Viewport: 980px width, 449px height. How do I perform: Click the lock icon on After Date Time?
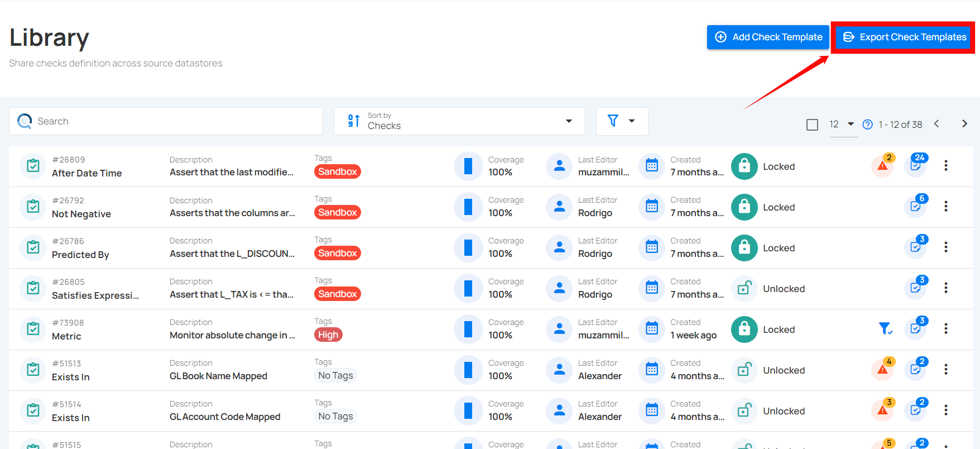click(744, 166)
